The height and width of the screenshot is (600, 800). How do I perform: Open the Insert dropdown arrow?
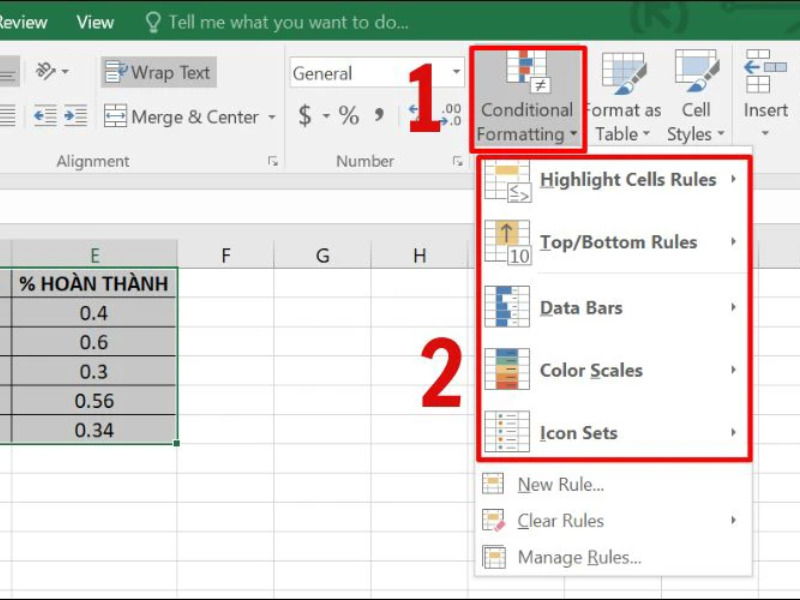click(x=765, y=133)
